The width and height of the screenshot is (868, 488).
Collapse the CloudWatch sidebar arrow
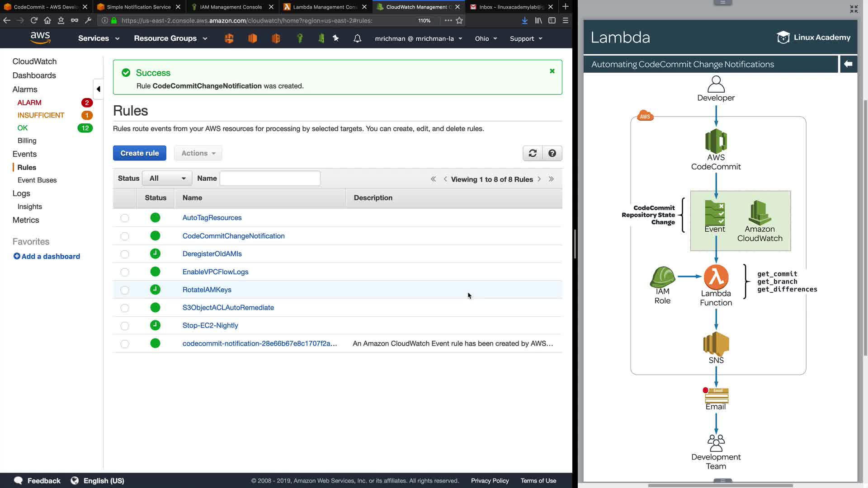pos(98,89)
